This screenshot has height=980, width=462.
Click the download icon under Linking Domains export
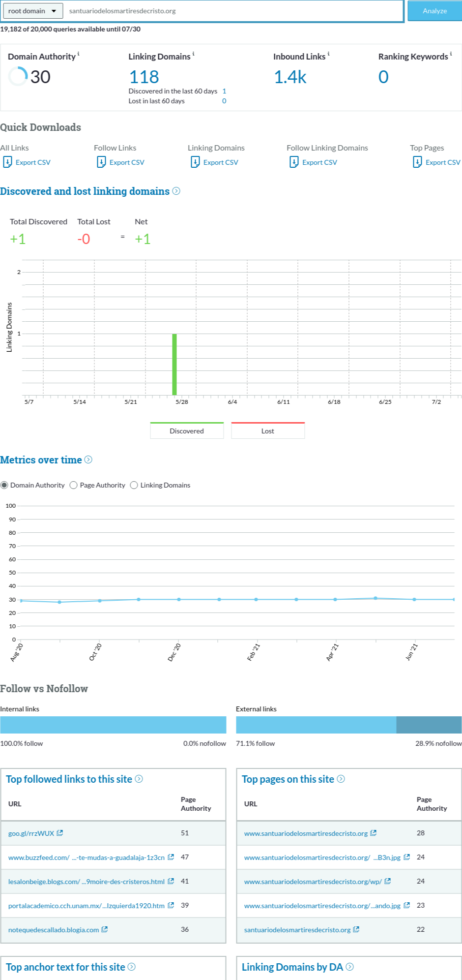click(195, 162)
